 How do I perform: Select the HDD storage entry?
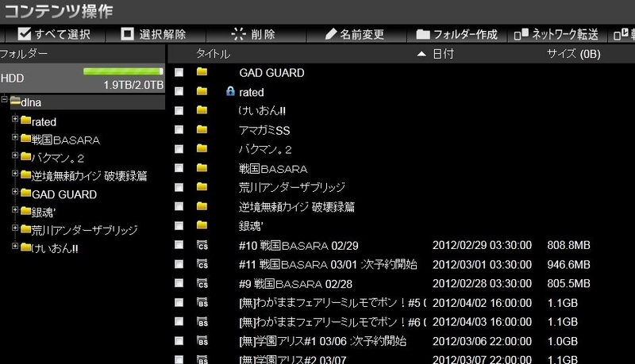click(83, 78)
